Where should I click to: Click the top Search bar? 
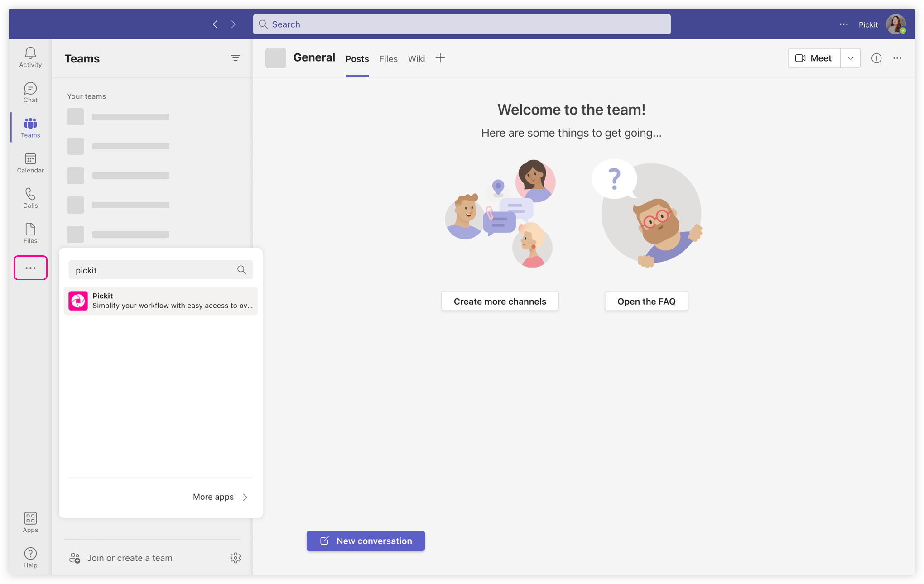pos(462,24)
